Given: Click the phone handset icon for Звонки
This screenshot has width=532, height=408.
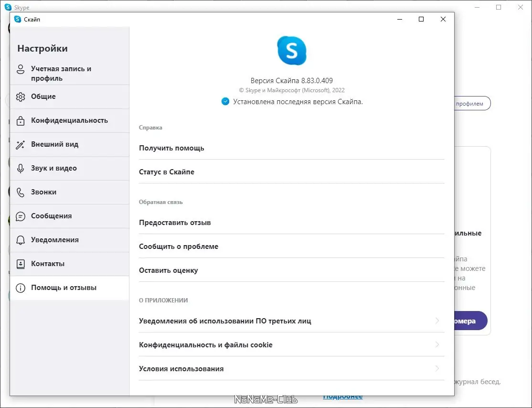Looking at the screenshot, I should point(21,192).
